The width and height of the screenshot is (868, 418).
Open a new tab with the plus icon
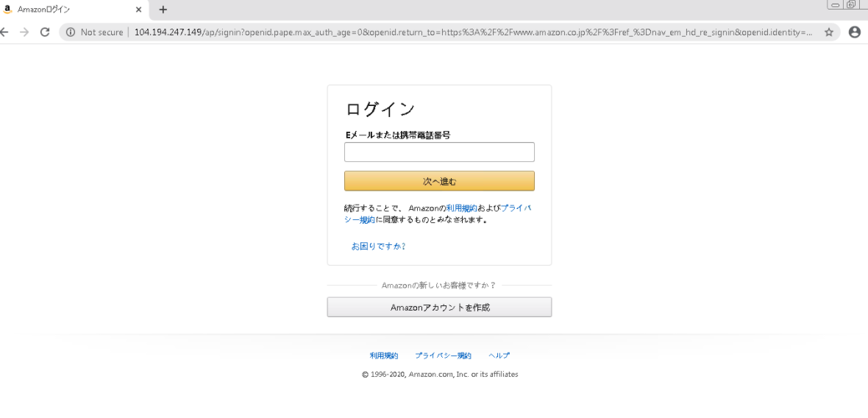click(163, 10)
